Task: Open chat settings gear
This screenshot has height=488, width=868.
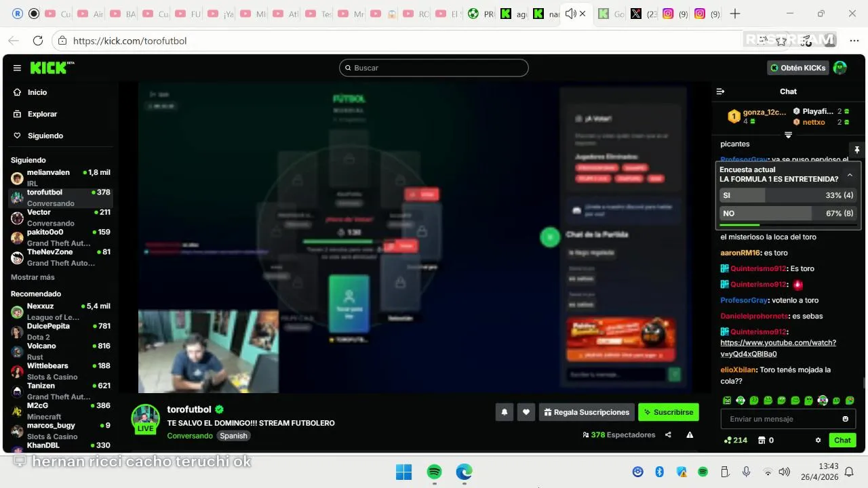Action: click(818, 440)
